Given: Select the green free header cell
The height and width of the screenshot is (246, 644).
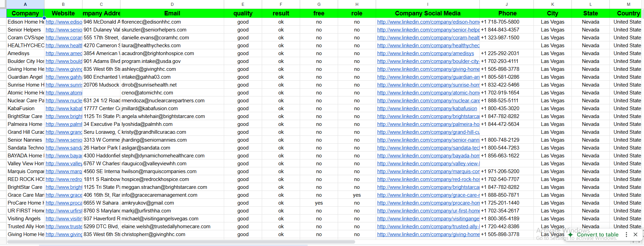Looking at the screenshot, I should pos(319,13).
